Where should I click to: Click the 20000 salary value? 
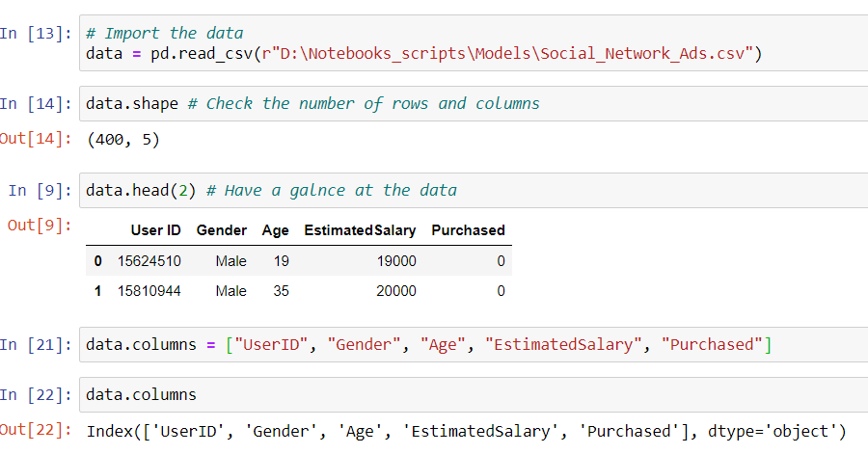click(396, 291)
